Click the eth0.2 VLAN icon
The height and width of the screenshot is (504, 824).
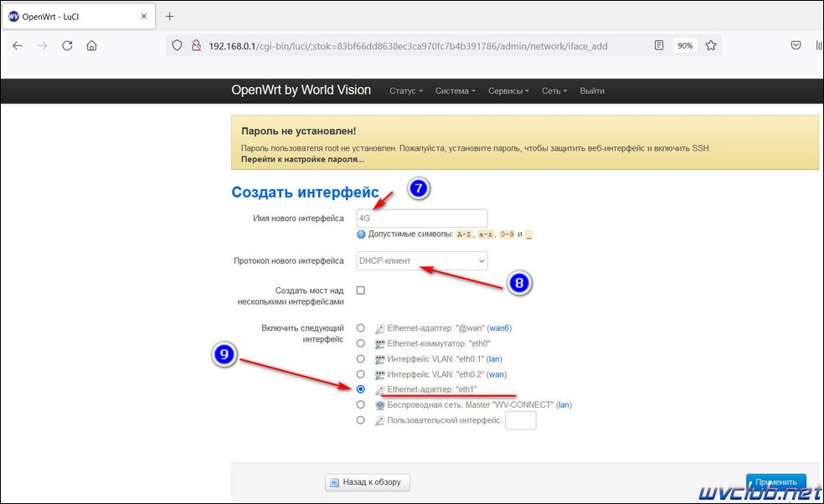pos(380,375)
